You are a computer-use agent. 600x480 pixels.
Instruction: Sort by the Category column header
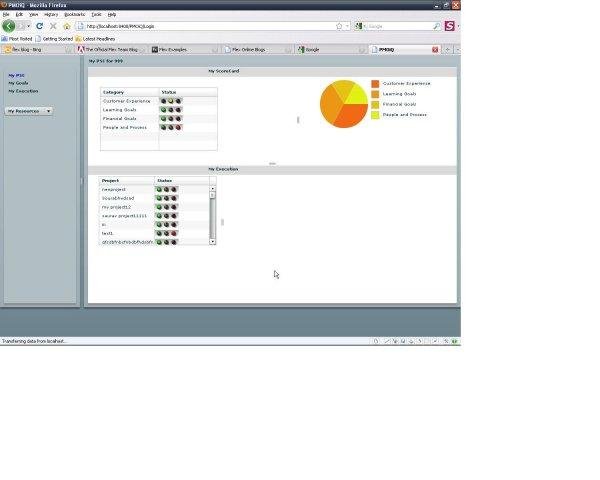(130, 92)
